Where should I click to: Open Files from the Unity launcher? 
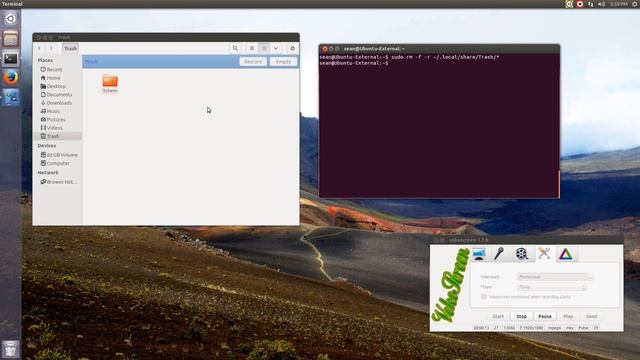(x=11, y=39)
